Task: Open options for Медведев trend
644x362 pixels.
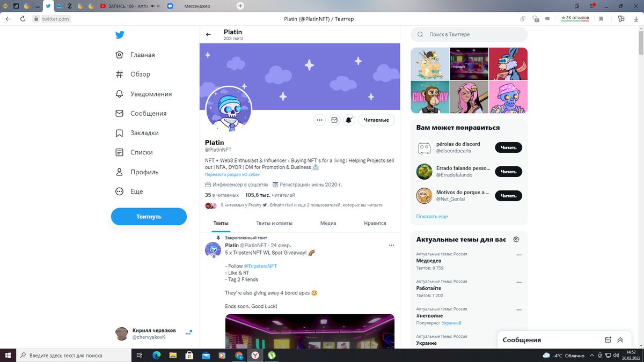Action: [519, 255]
